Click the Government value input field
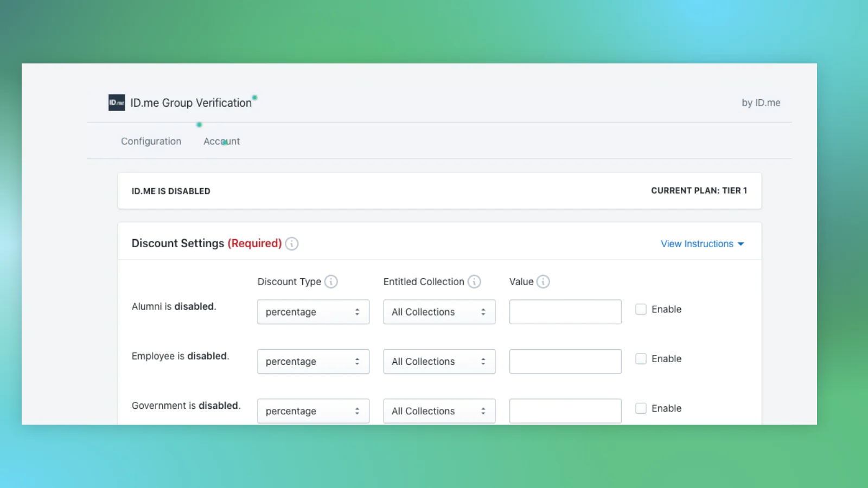This screenshot has height=488, width=868. click(565, 411)
